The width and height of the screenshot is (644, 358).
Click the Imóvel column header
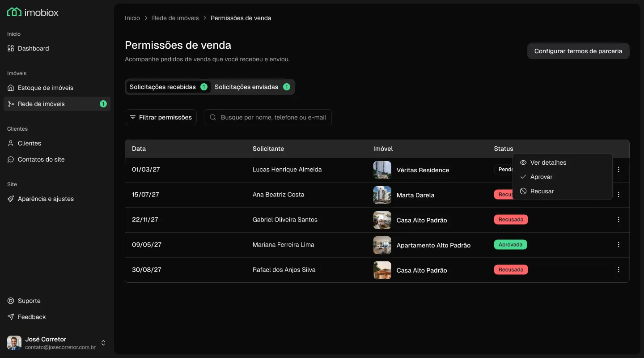coord(383,149)
